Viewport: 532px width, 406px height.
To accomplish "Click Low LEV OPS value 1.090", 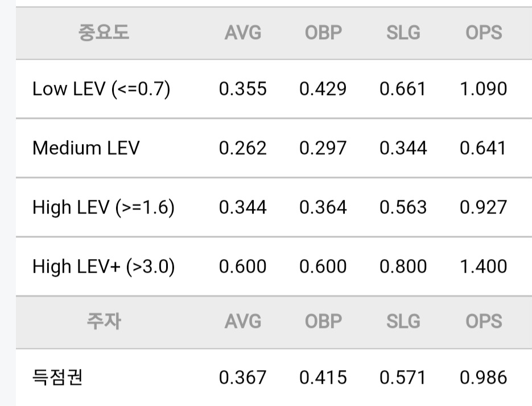I will [484, 89].
